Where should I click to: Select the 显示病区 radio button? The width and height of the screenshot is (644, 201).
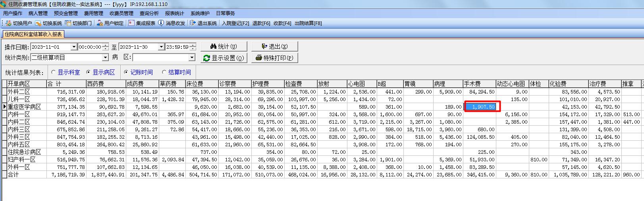pyautogui.click(x=89, y=72)
